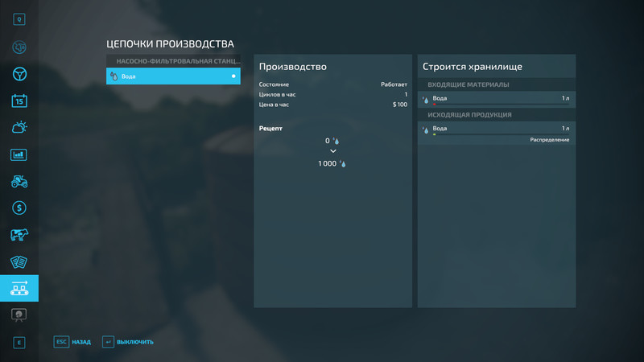
Task: Open the vehicles tractor page
Action: click(x=19, y=181)
